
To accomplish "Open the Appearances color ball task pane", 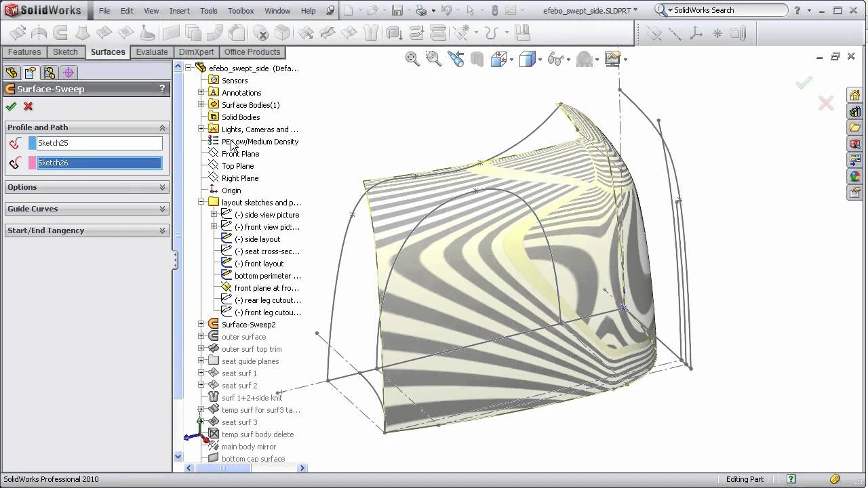I will (x=854, y=176).
